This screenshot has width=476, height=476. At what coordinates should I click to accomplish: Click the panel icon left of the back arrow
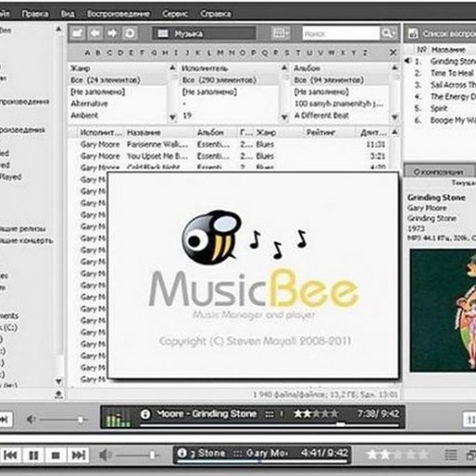point(78,33)
